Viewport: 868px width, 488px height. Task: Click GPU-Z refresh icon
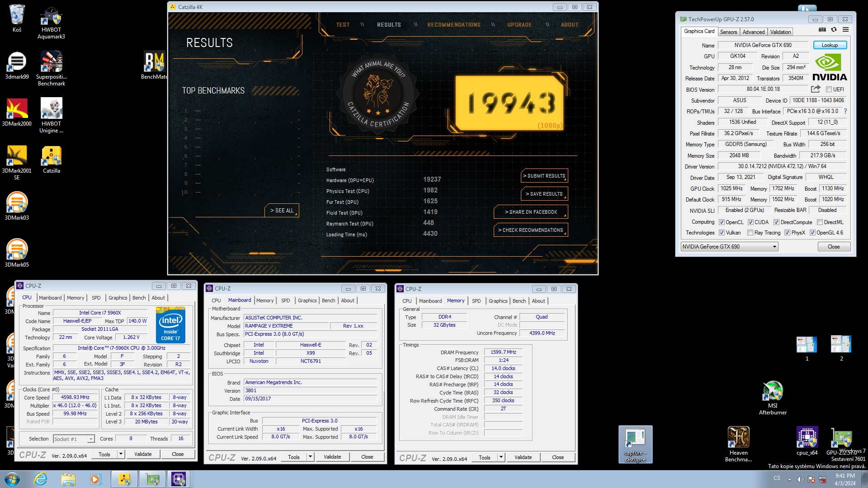834,30
